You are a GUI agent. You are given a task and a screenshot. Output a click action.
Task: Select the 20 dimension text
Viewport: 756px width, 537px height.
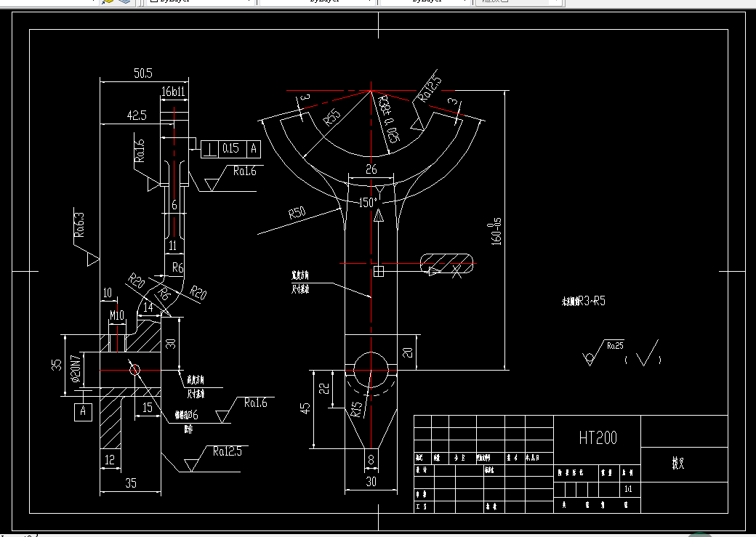click(408, 352)
